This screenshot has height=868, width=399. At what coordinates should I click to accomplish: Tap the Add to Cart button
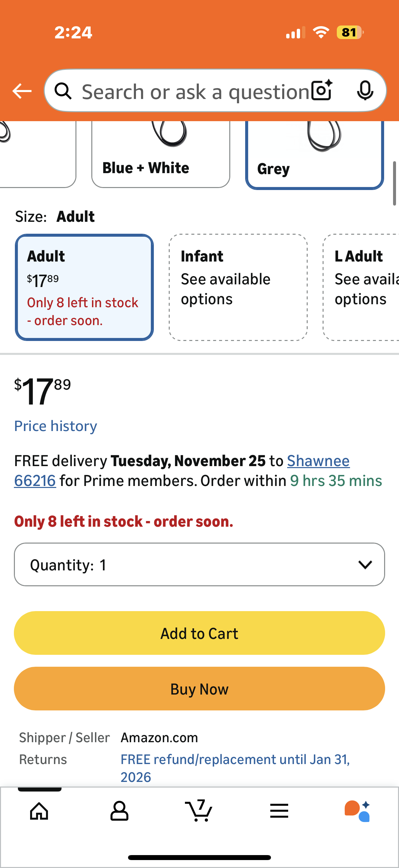point(199,633)
